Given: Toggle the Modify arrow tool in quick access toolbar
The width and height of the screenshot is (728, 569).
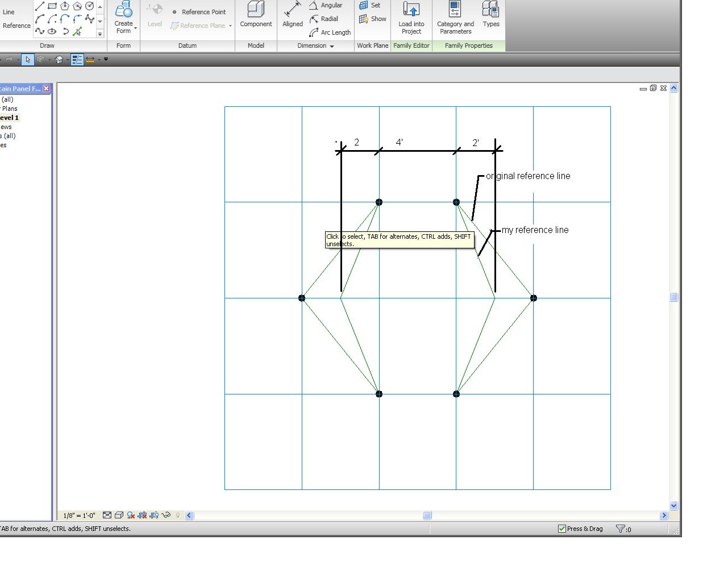Looking at the screenshot, I should coord(28,60).
